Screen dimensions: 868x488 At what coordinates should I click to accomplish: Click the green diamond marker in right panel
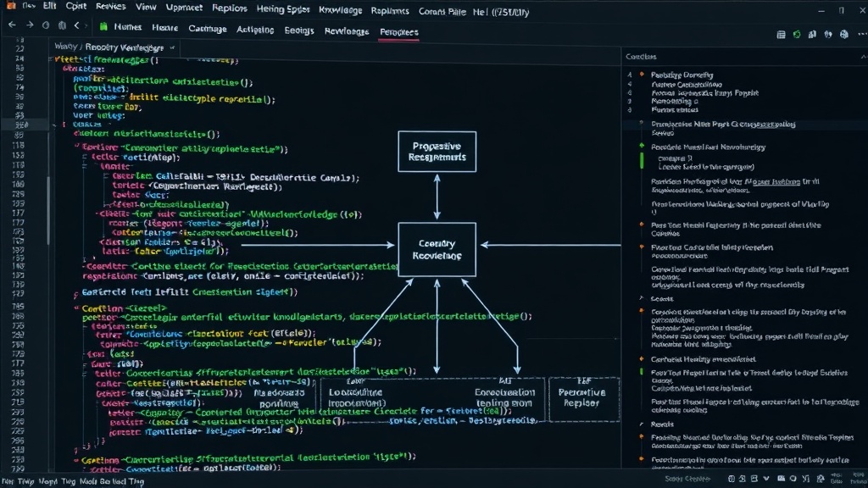642,146
